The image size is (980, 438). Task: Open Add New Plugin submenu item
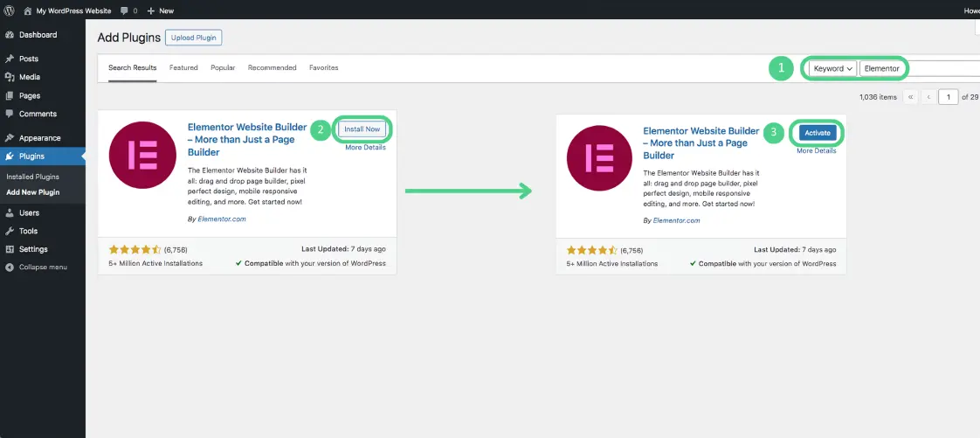tap(33, 192)
